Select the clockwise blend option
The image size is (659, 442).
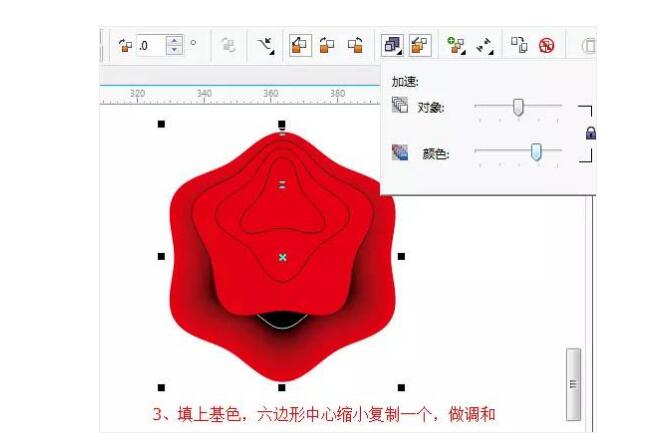coord(327,45)
